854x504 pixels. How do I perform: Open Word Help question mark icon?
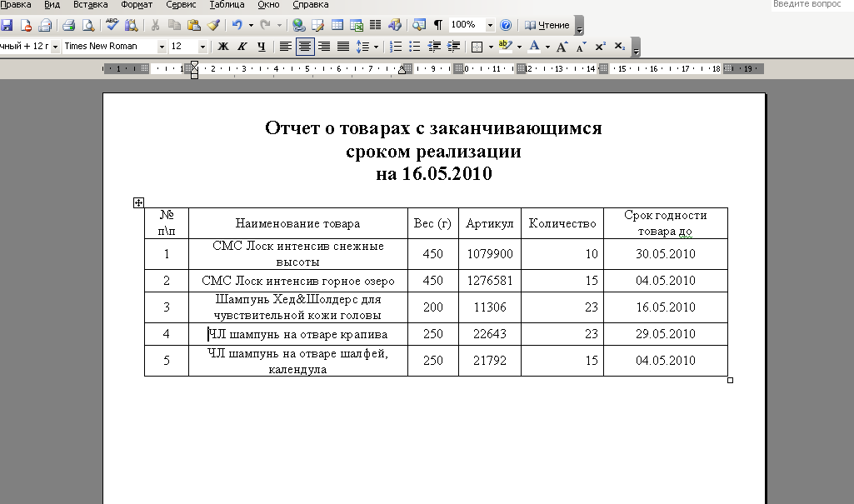(x=506, y=25)
